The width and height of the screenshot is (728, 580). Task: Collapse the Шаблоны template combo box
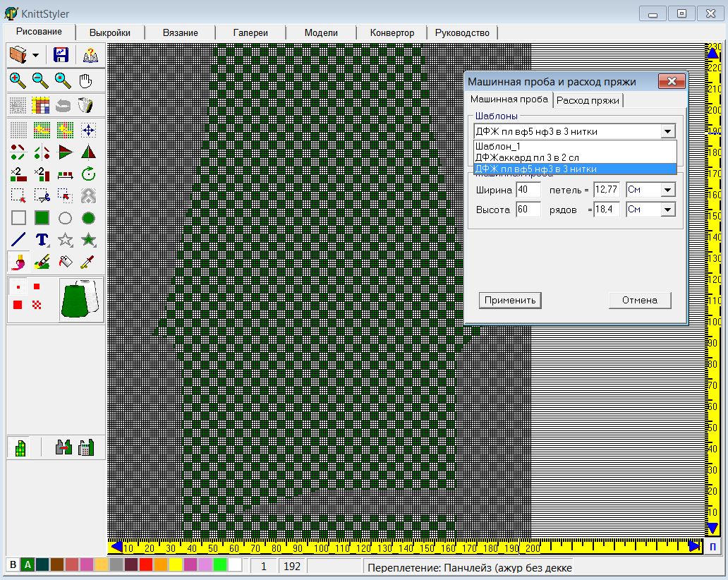pyautogui.click(x=667, y=131)
